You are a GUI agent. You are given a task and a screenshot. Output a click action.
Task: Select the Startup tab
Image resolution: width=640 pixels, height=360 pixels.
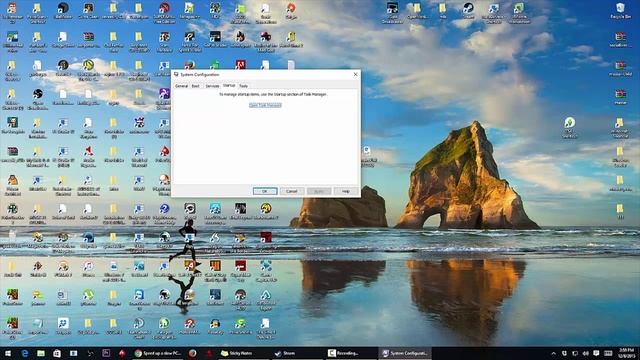click(229, 86)
